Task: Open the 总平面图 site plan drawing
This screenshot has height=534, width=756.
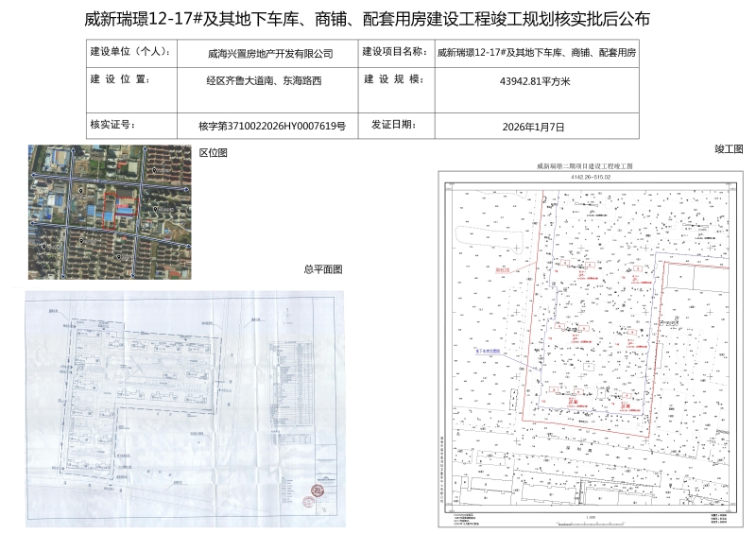Action: click(x=185, y=409)
